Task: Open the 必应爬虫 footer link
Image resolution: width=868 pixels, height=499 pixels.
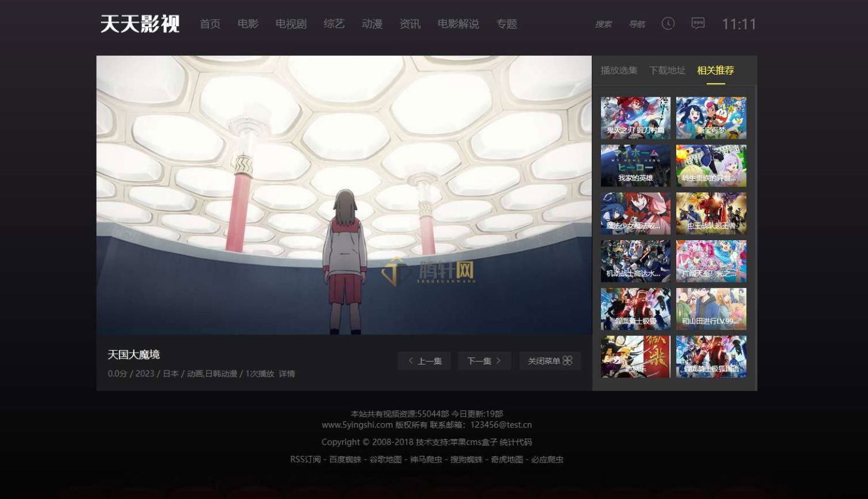Action: [547, 460]
